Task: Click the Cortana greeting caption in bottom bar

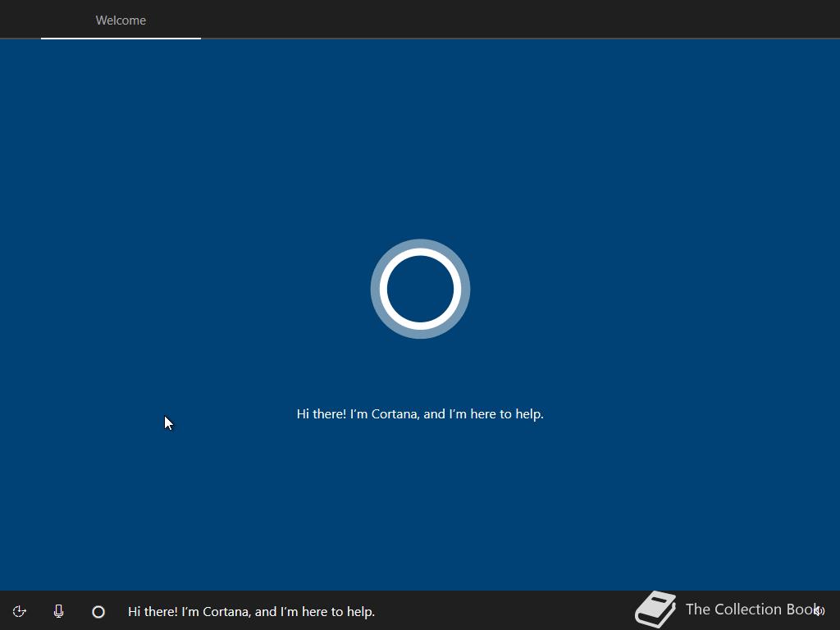Action: pyautogui.click(x=251, y=612)
